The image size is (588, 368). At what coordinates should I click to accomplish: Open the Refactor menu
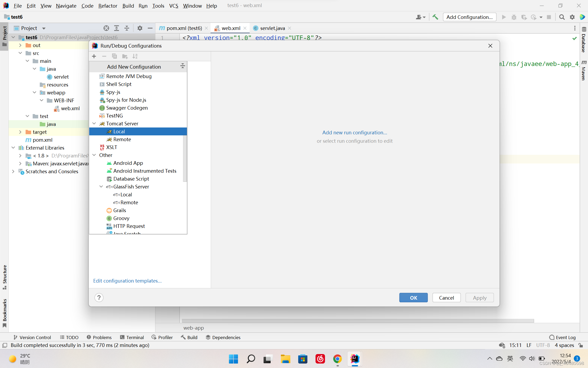(x=108, y=6)
